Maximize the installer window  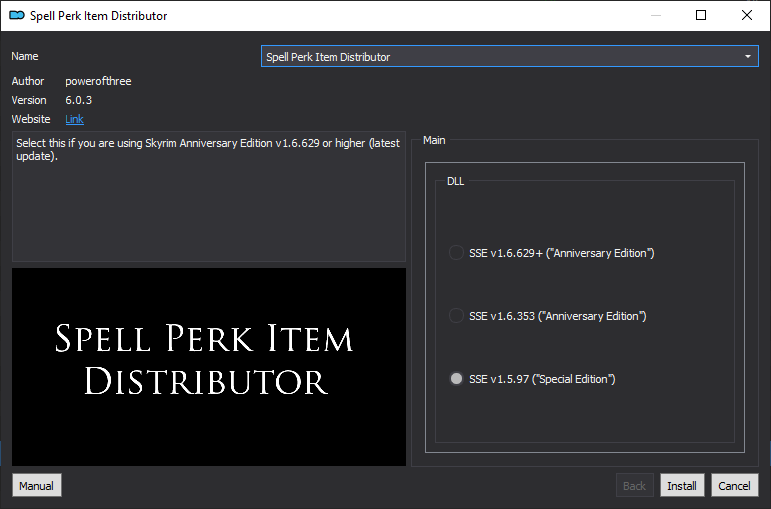coord(701,15)
